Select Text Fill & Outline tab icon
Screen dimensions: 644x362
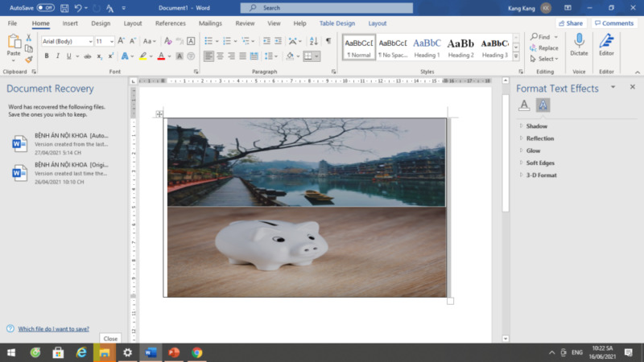[524, 105]
